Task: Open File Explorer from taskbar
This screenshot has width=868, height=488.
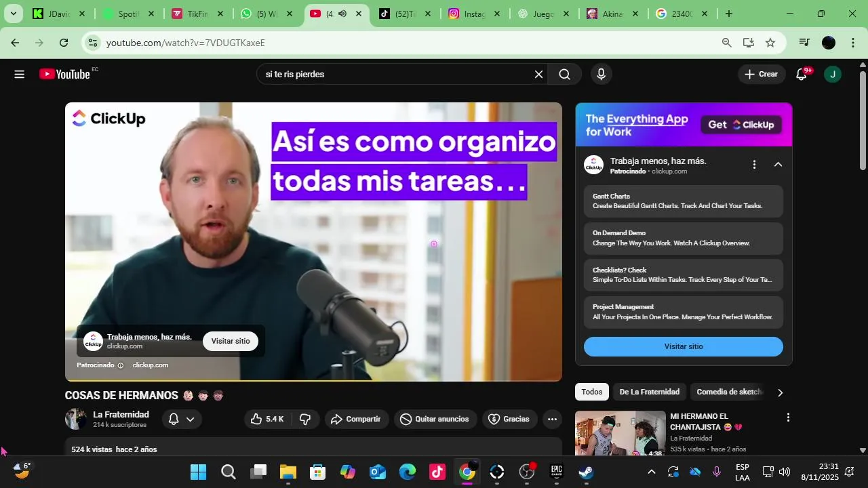Action: 288,472
